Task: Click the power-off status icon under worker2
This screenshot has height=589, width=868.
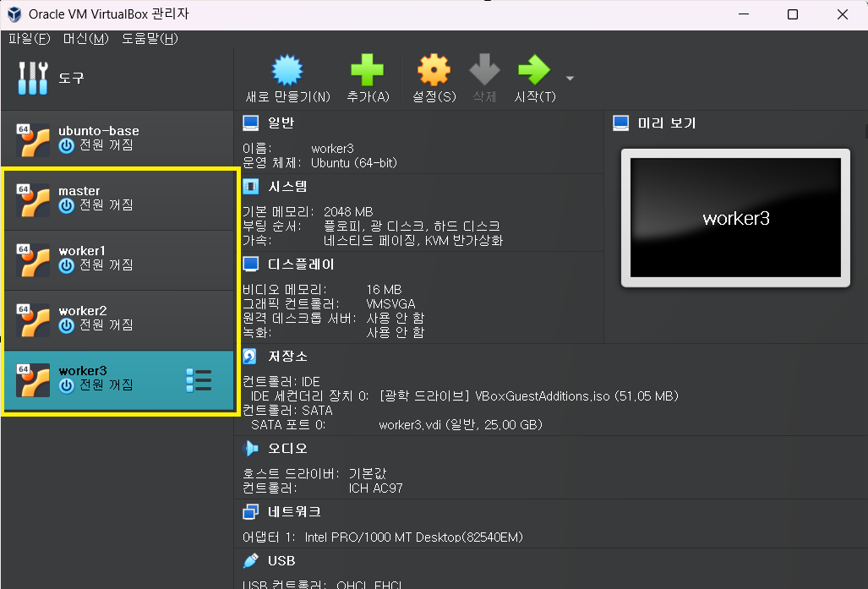Action: 67,325
